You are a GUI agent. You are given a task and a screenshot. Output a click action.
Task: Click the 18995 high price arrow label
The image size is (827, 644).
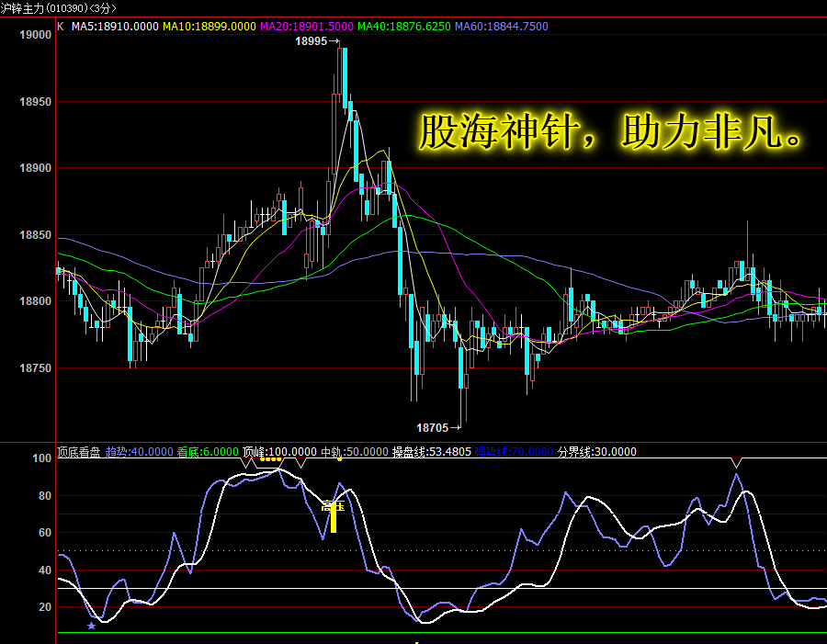(x=318, y=41)
